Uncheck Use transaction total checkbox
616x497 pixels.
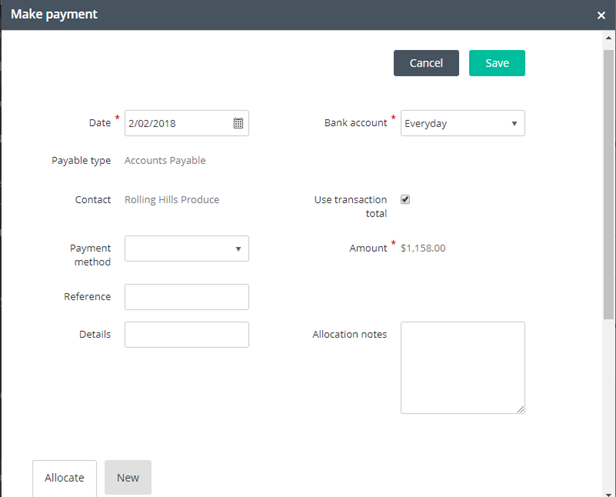coord(405,200)
